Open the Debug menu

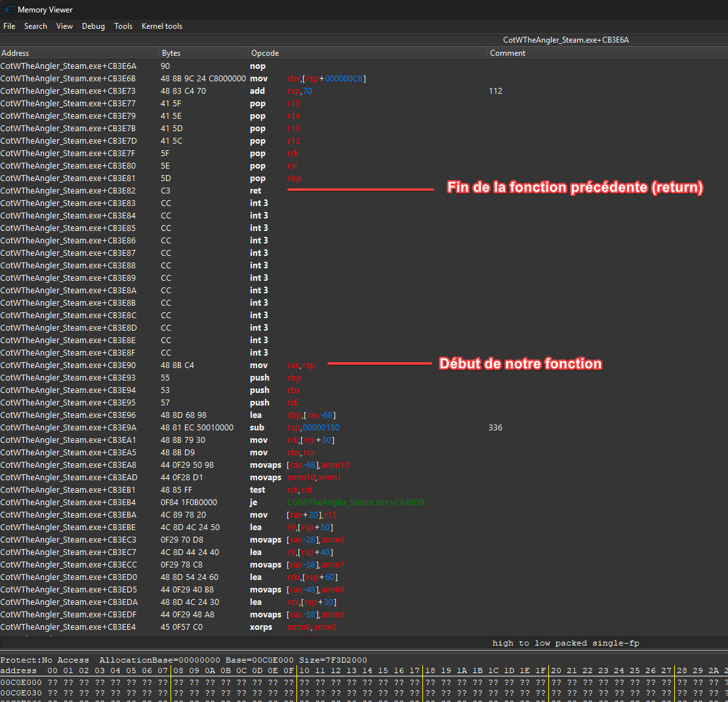click(93, 26)
